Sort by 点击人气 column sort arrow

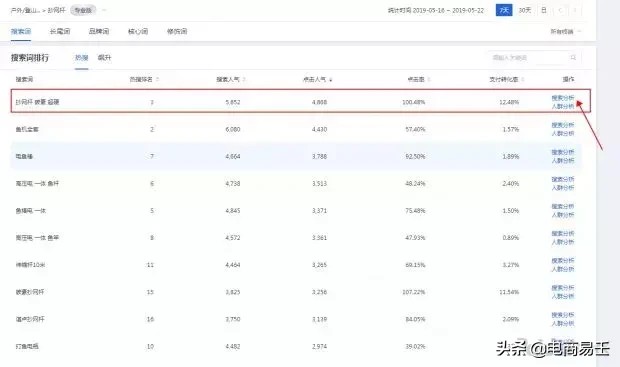coord(331,79)
